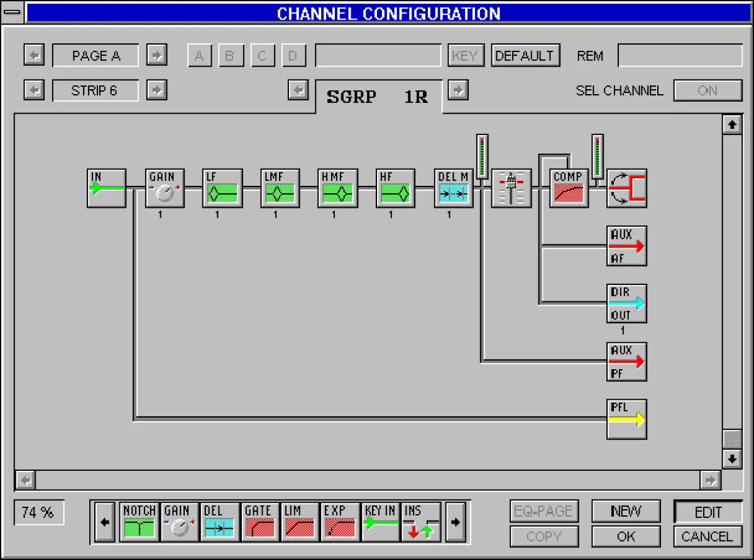
Task: Click the PAGE A label field
Action: tap(96, 56)
